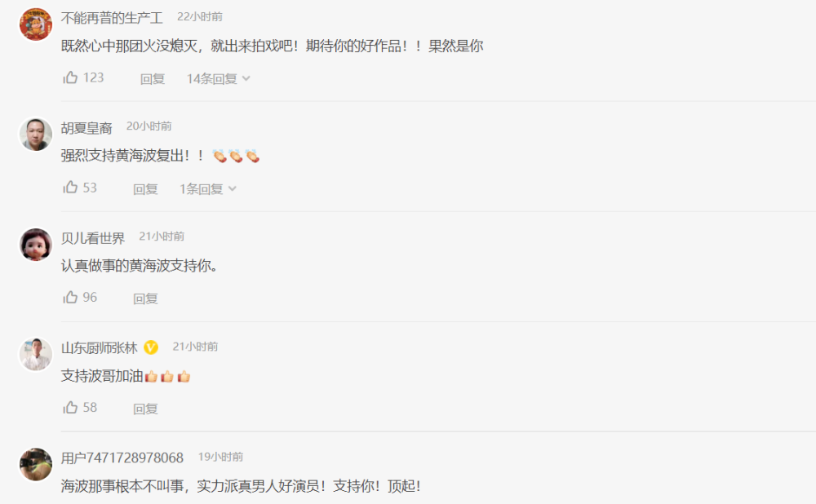
Task: Open 贝儿看世界's profile avatar
Action: pyautogui.click(x=36, y=245)
